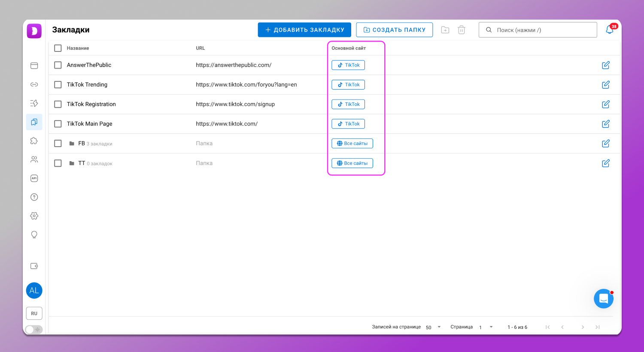Open the wallet icon in sidebar
This screenshot has height=352, width=644.
click(34, 266)
